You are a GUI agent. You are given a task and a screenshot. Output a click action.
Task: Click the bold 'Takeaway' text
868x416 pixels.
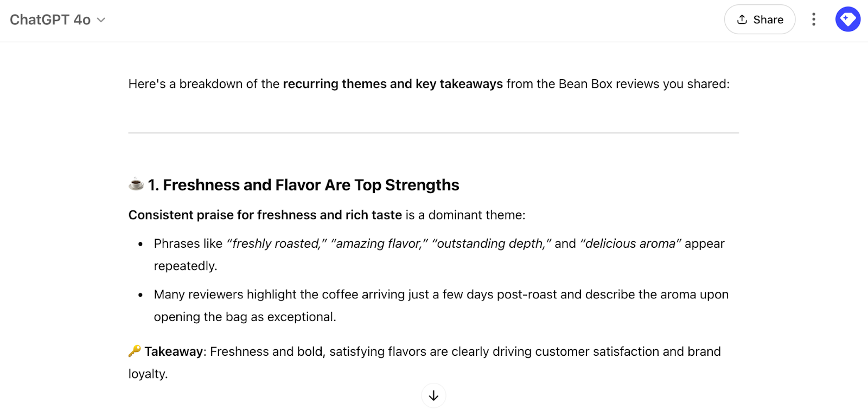tap(173, 351)
